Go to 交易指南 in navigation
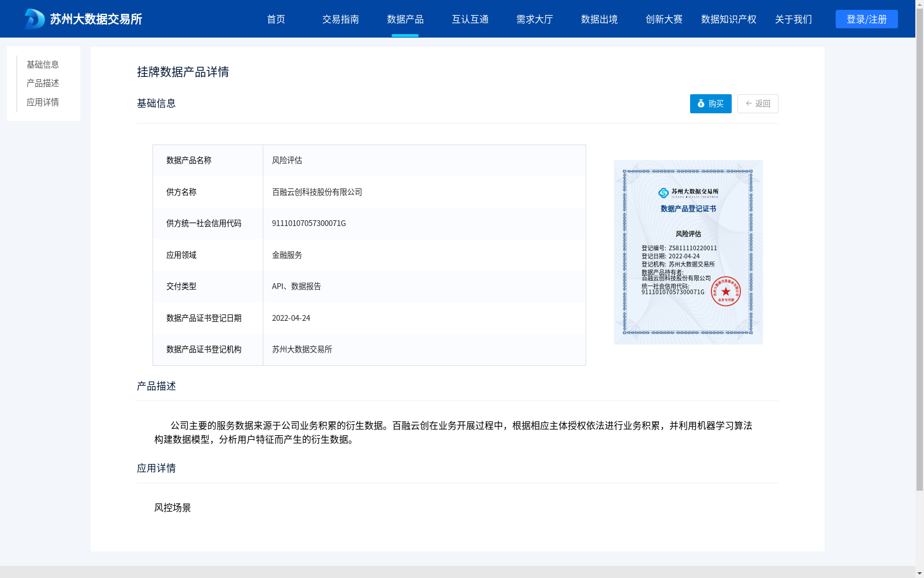Image resolution: width=924 pixels, height=578 pixels. tap(341, 19)
